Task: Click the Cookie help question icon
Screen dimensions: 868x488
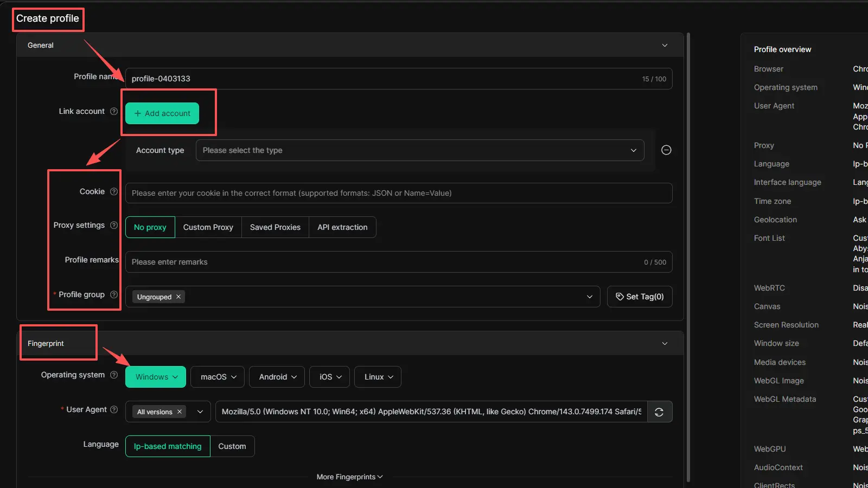Action: tap(114, 191)
